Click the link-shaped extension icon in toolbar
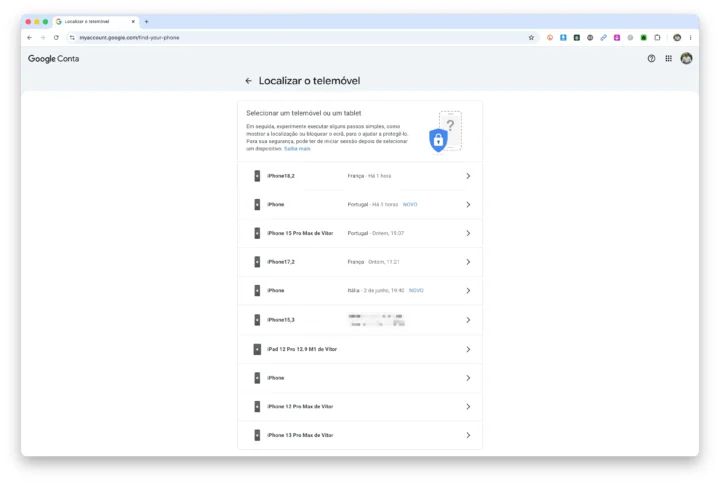The image size is (720, 484). coord(603,38)
